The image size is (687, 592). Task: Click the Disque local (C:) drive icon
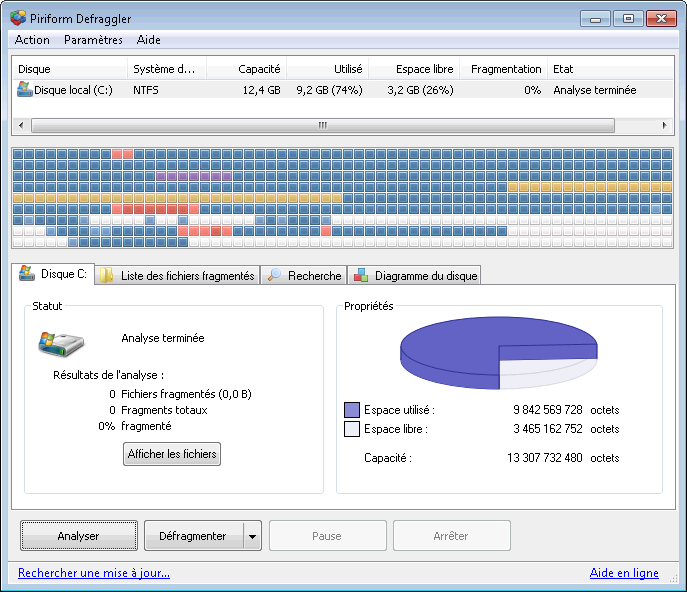click(x=25, y=89)
